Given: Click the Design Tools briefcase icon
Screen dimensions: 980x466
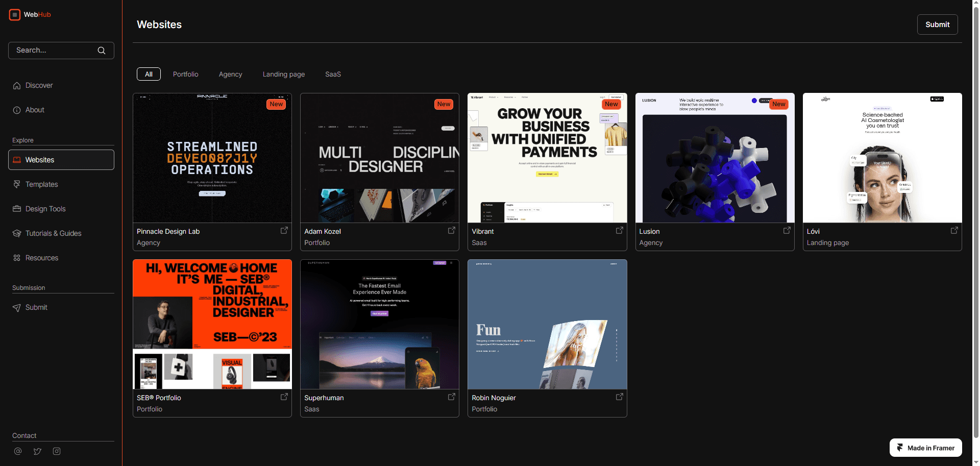Looking at the screenshot, I should pyautogui.click(x=17, y=209).
